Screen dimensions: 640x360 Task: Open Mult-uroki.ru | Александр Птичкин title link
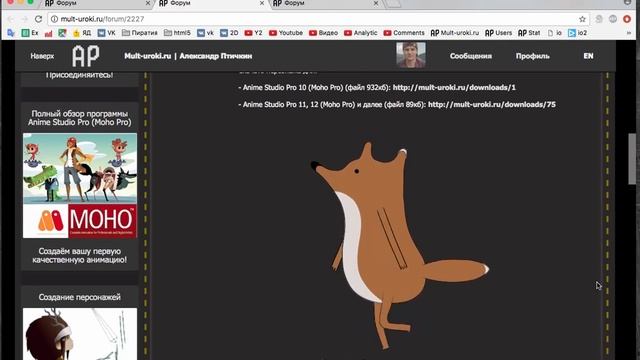coord(188,56)
